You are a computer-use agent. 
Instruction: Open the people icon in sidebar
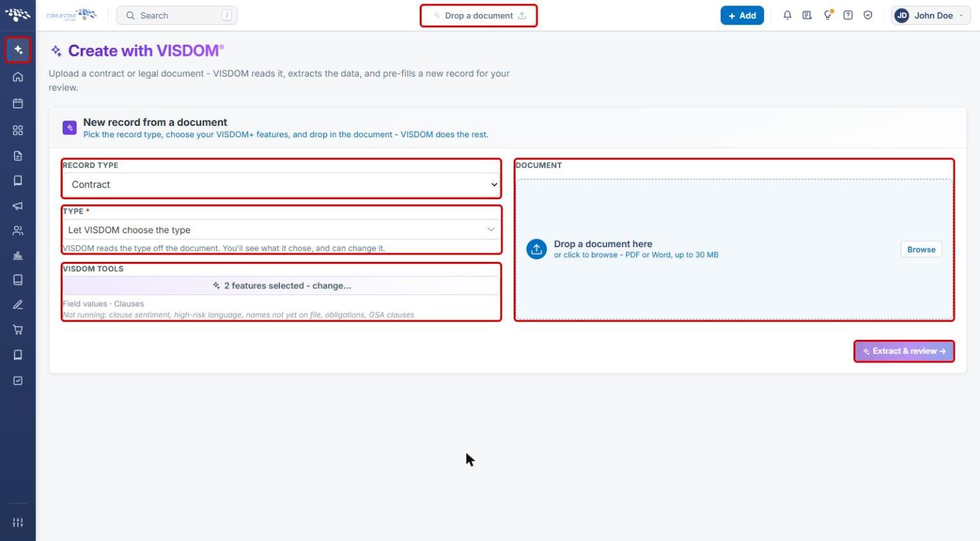click(18, 231)
